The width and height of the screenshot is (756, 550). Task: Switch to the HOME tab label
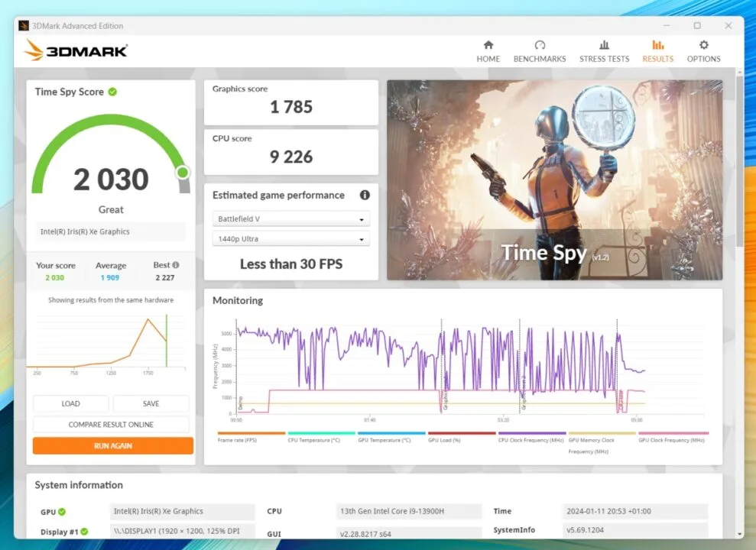pos(488,59)
